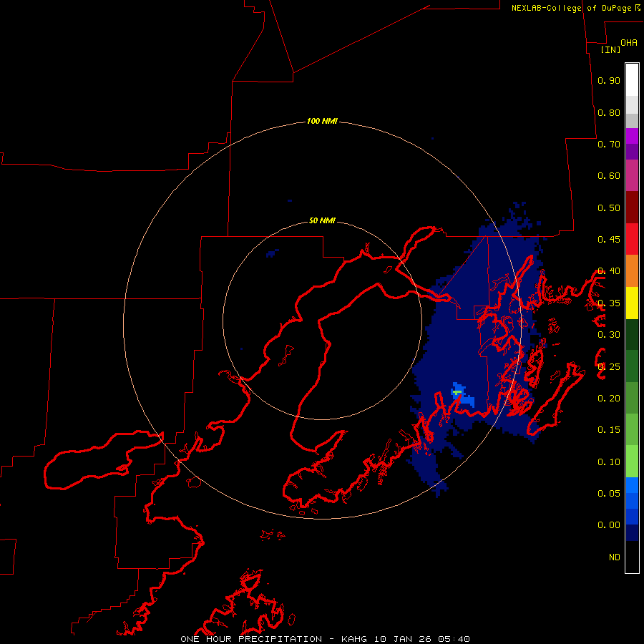This screenshot has height=644, width=644.
Task: Click the "0.20" legend label
Action: tap(609, 399)
